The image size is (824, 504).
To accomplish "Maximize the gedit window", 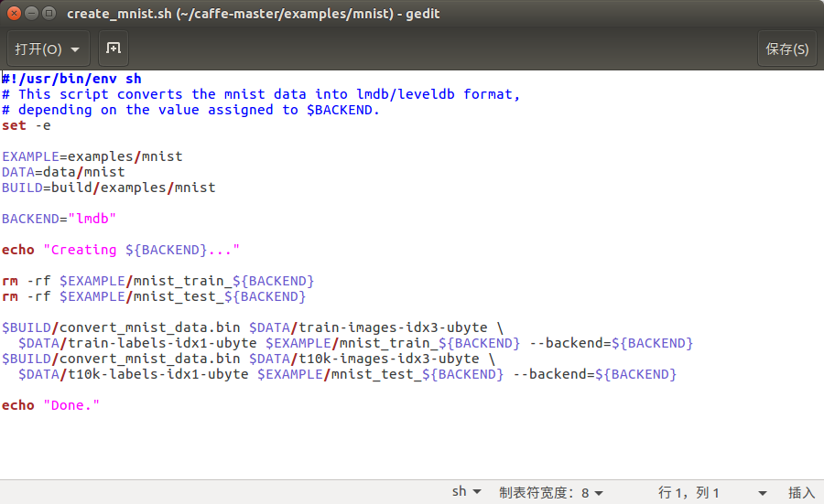I will (49, 13).
